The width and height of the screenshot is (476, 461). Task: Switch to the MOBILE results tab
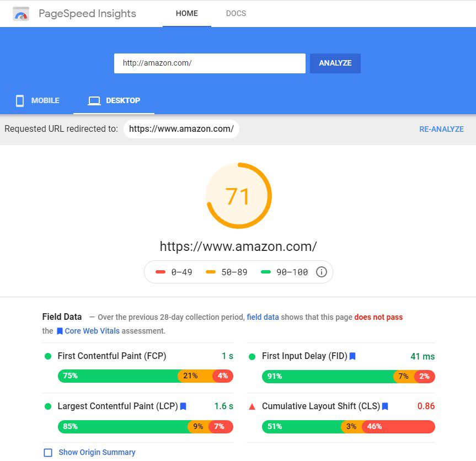[37, 101]
